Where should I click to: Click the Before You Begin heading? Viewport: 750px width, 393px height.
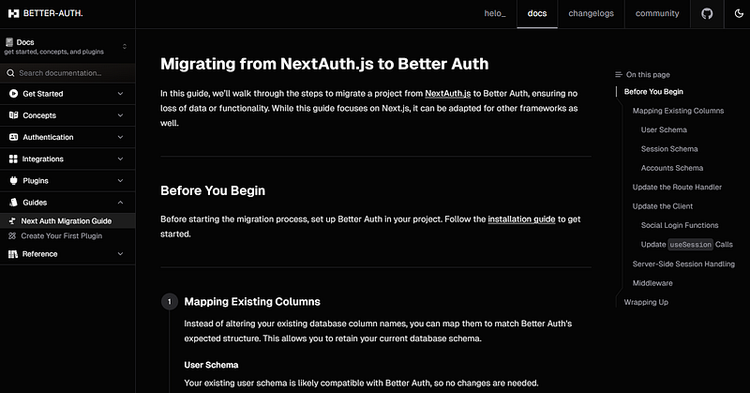point(212,191)
